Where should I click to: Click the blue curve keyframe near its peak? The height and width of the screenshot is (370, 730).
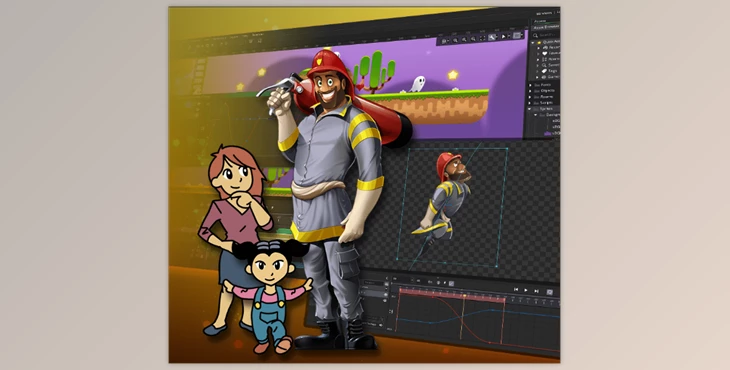coord(492,310)
